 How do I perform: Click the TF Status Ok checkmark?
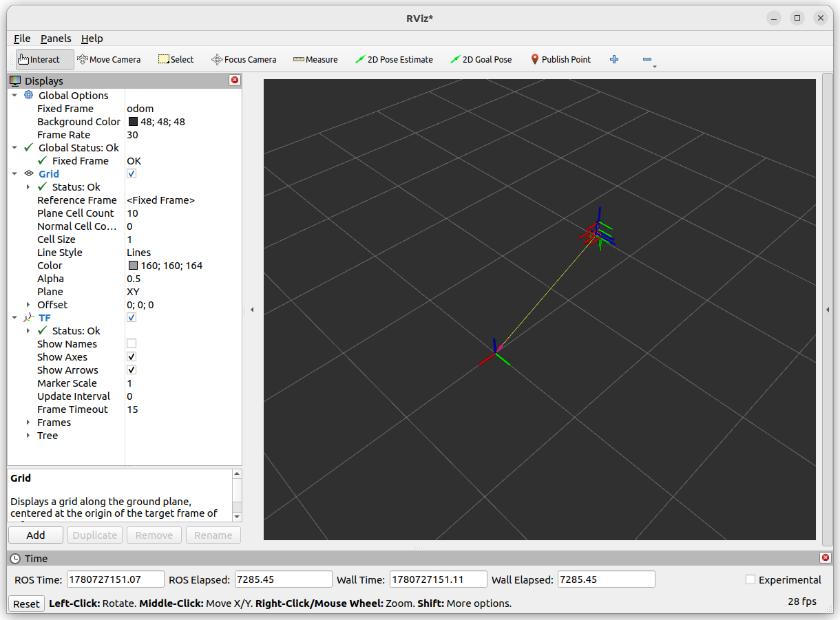coord(42,330)
